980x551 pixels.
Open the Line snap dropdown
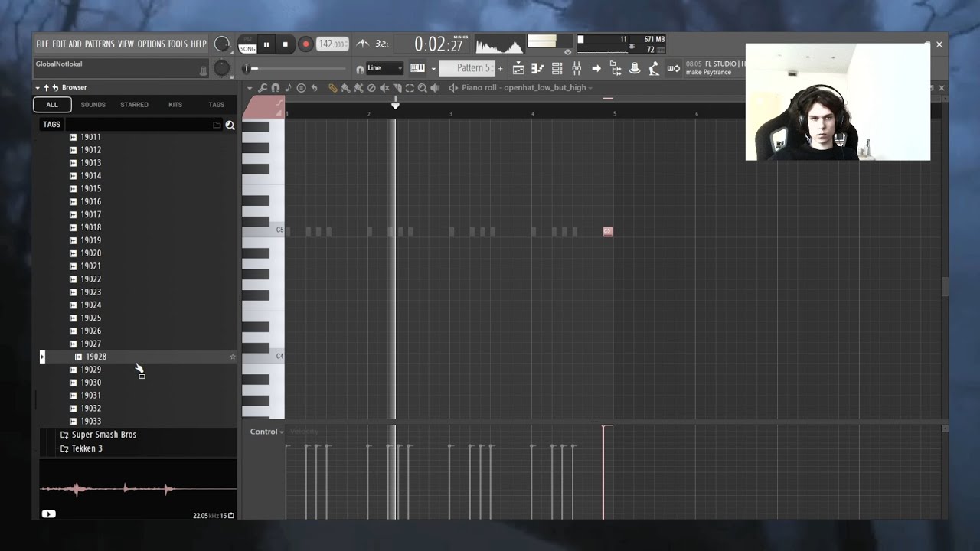tap(384, 68)
